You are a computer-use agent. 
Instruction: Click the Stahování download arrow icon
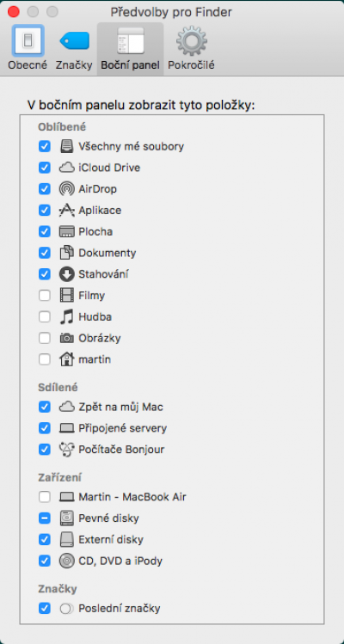[66, 274]
